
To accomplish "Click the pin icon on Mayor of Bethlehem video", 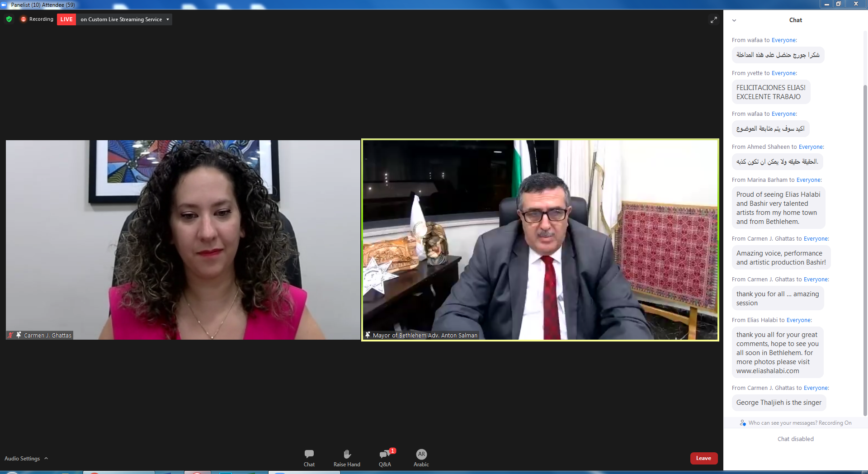I will point(368,335).
